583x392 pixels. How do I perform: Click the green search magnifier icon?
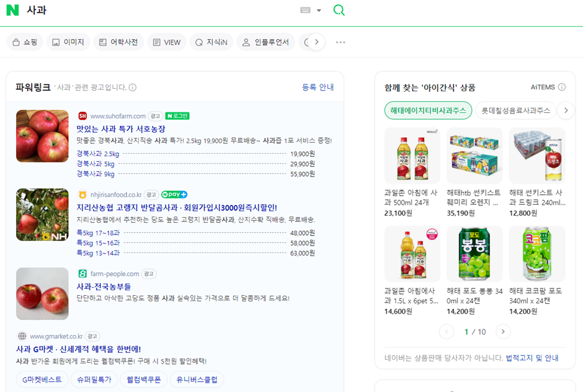pyautogui.click(x=339, y=10)
